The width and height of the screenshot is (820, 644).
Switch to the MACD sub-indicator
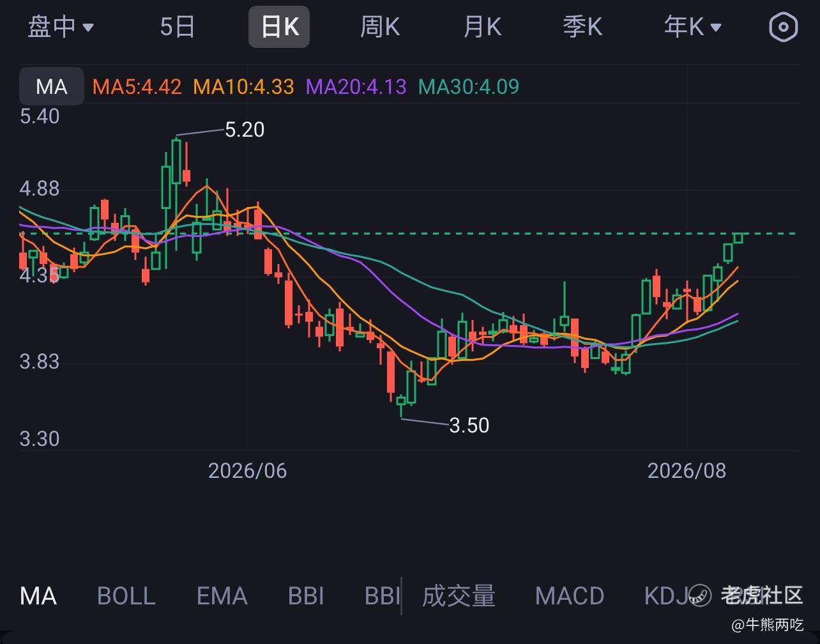[x=570, y=596]
